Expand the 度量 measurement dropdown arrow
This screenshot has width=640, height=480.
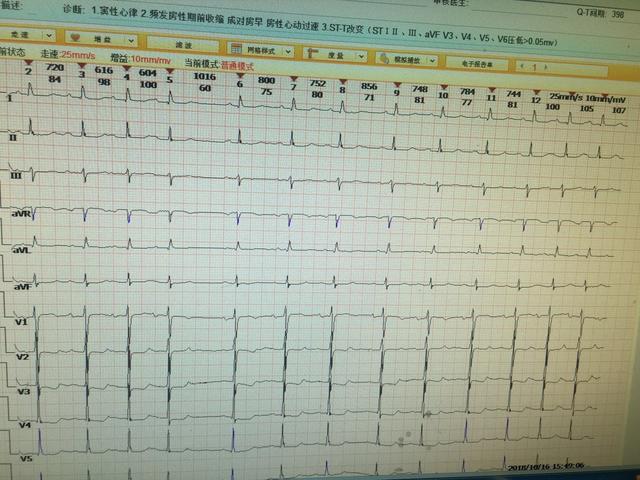pos(361,56)
